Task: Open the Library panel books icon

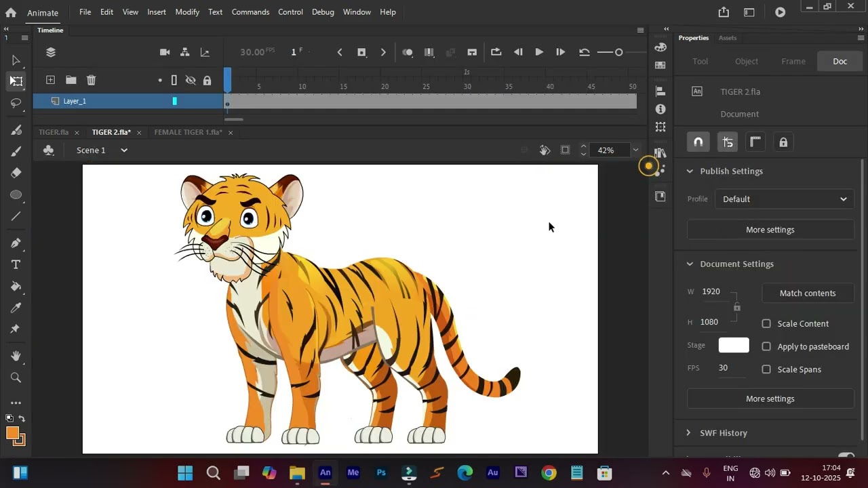Action: [660, 153]
